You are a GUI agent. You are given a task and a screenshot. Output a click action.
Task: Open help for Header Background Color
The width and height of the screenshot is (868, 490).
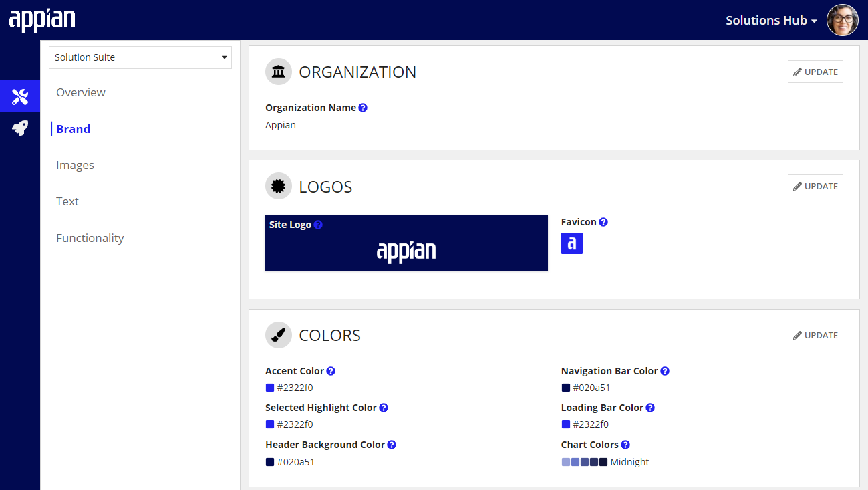click(392, 445)
